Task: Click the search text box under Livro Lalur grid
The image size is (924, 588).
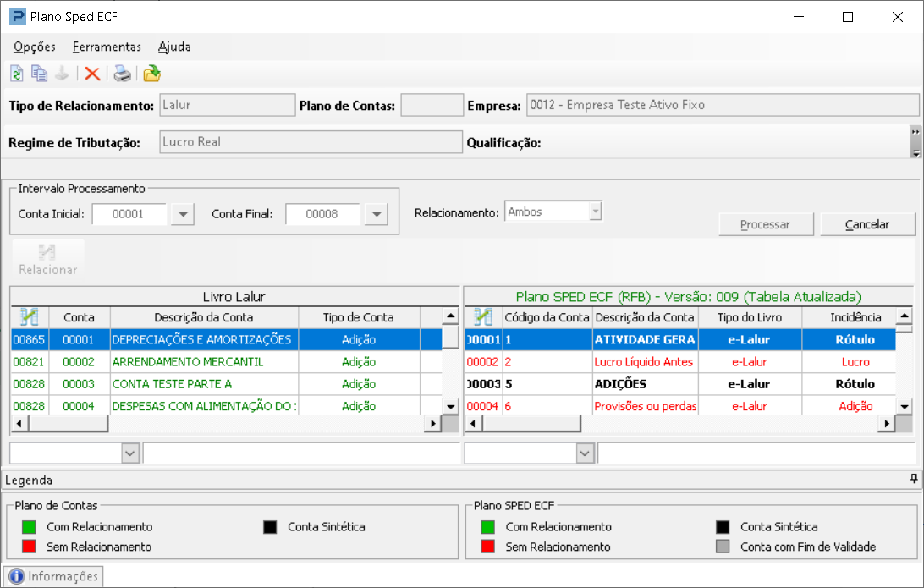Action: 301,453
